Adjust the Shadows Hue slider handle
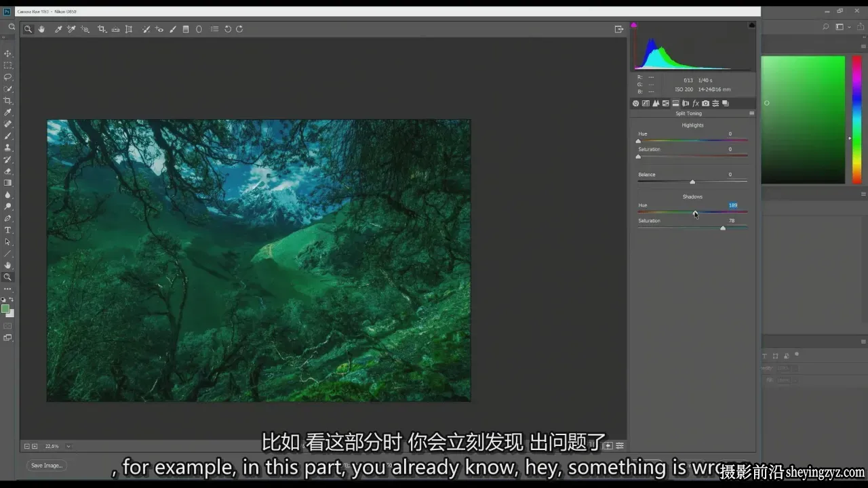 695,213
